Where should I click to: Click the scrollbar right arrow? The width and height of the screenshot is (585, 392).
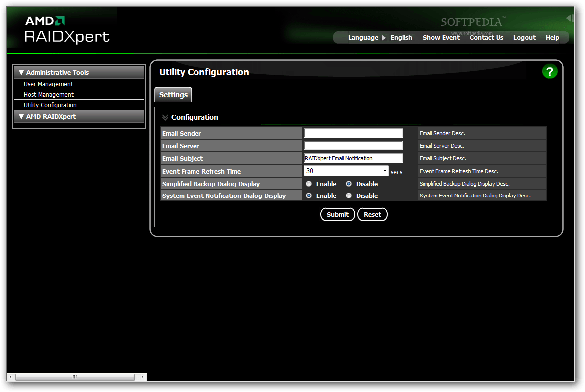(x=142, y=377)
